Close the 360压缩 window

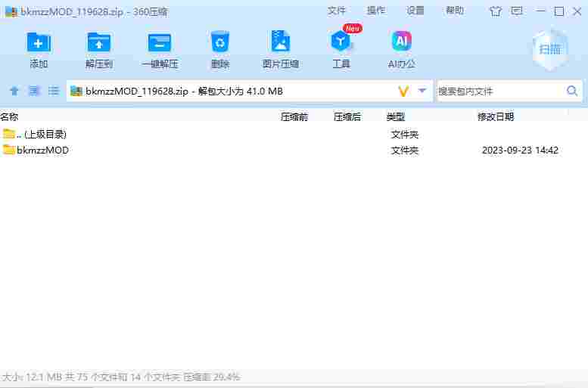(x=577, y=11)
